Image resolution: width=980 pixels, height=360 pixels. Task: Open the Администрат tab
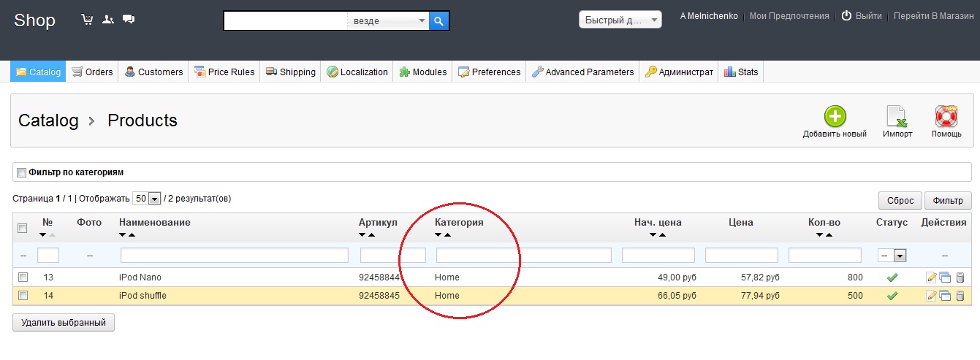[679, 72]
